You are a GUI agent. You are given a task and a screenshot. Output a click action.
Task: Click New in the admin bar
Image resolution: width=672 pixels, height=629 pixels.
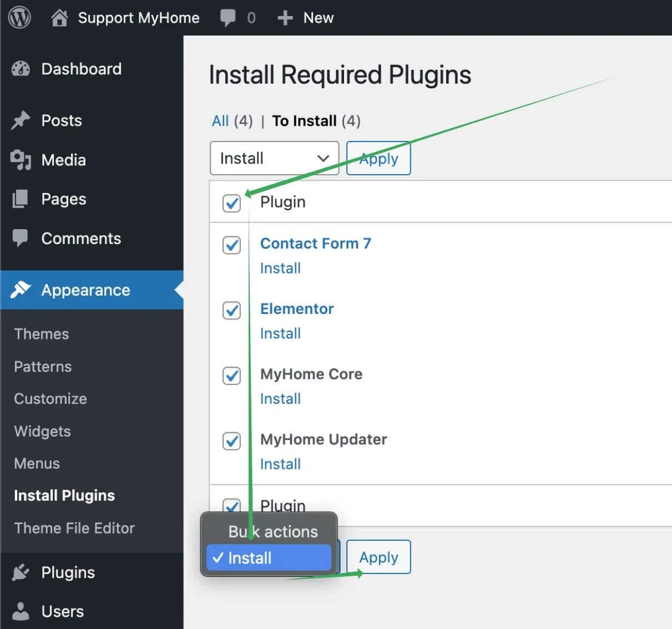click(319, 18)
